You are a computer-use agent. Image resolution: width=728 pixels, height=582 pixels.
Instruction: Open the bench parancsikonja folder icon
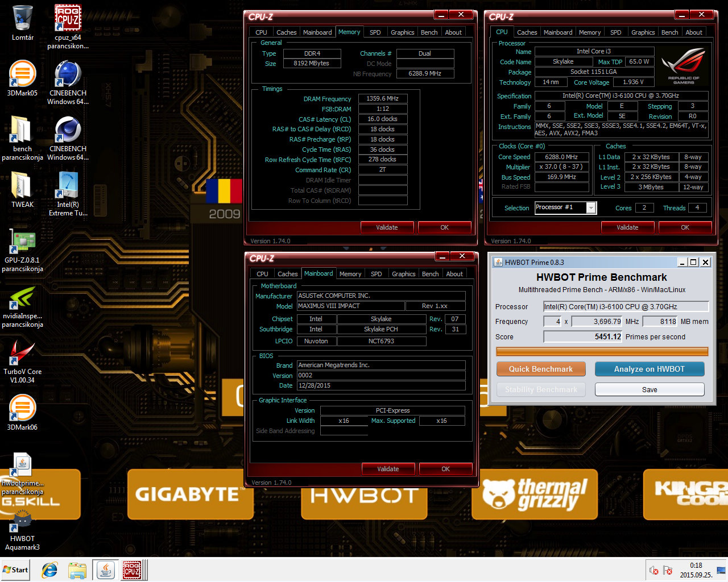click(x=22, y=130)
